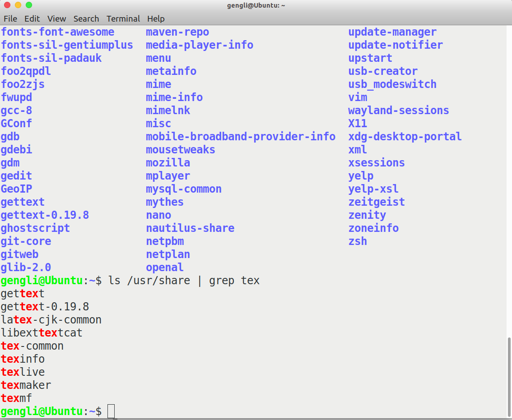
Task: Open the Search menu
Action: [86, 18]
